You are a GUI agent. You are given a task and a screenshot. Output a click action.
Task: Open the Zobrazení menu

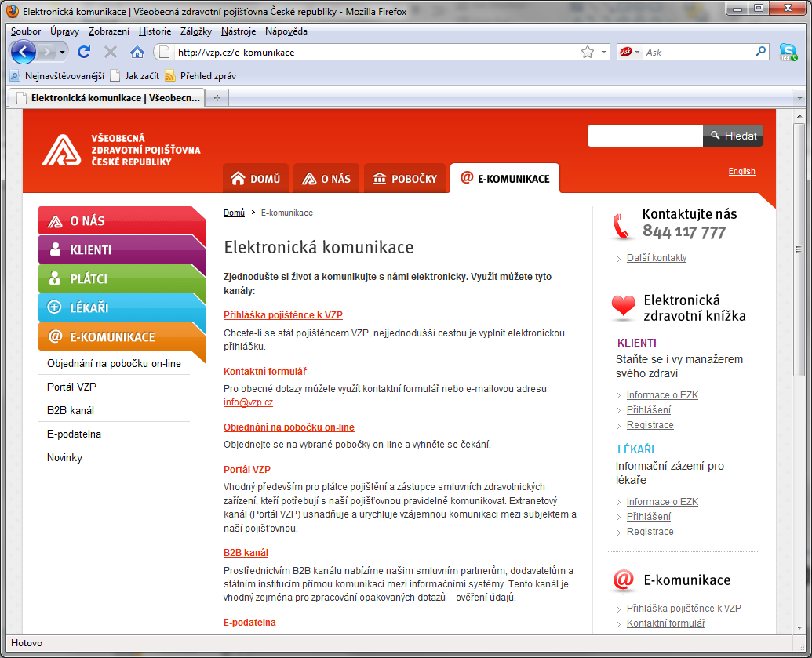click(109, 31)
